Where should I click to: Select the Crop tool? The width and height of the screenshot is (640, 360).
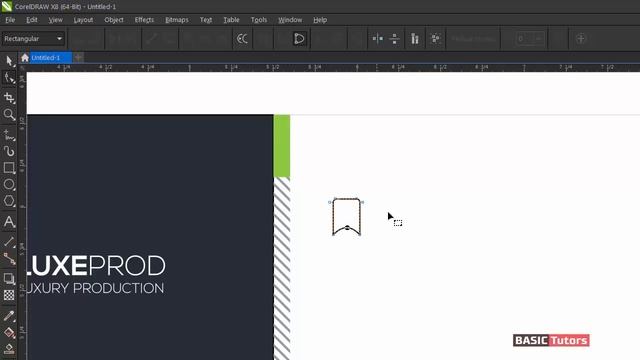pyautogui.click(x=9, y=98)
